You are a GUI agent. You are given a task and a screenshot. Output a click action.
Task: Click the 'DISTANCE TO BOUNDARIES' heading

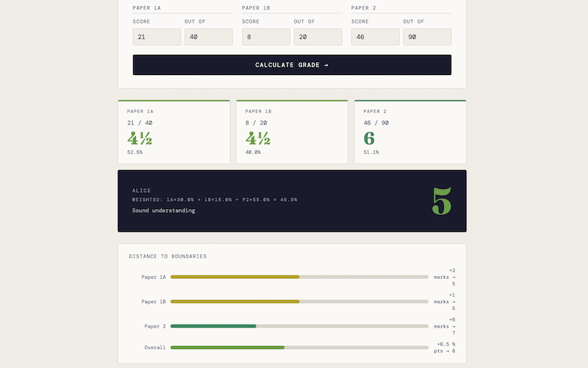168,256
